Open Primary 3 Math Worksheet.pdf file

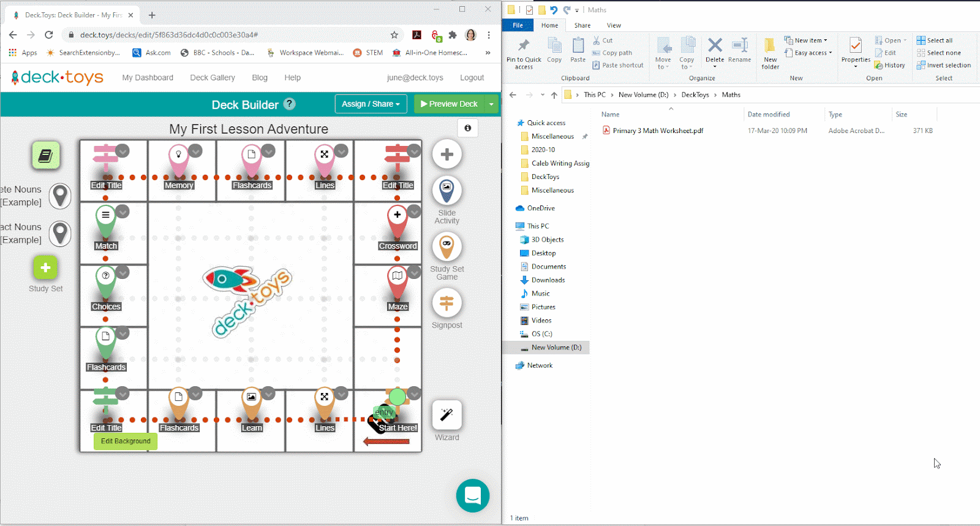pos(658,131)
